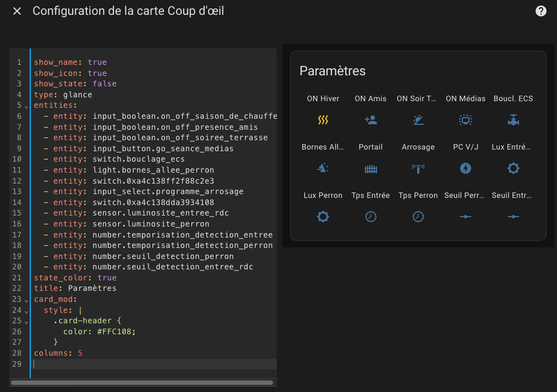The height and width of the screenshot is (392, 557).
Task: Open the Lux Entrée brightness sensor icon
Action: point(513,168)
